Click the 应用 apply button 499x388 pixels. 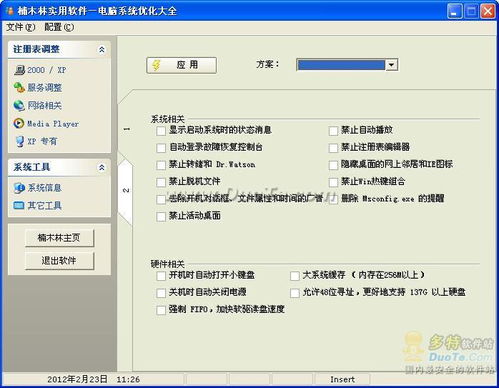[x=181, y=65]
